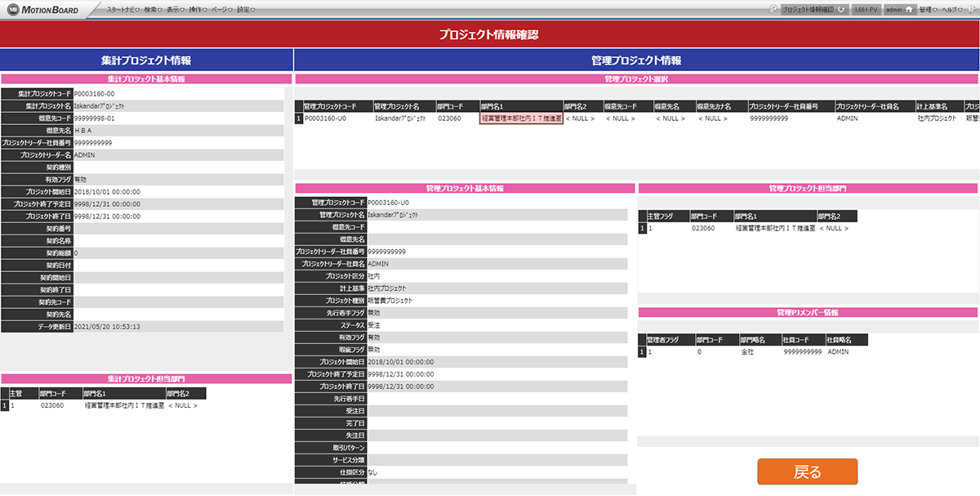Open the 操作 menu
Viewport: 980px width, 496px height.
(x=198, y=10)
